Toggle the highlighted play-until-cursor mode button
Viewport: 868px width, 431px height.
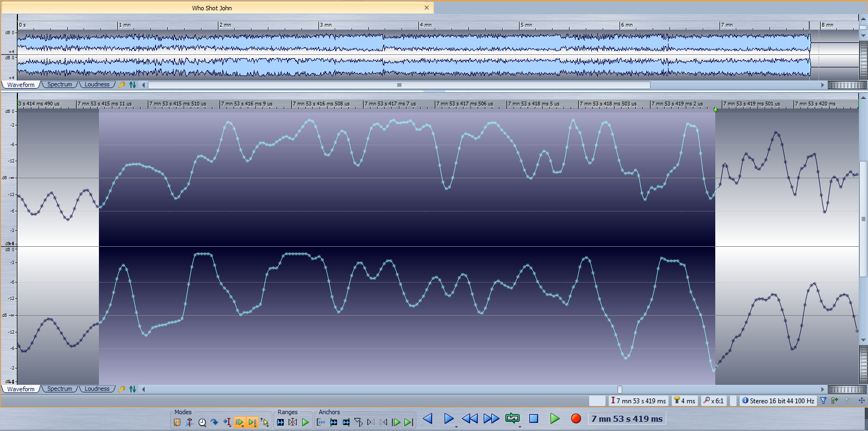click(x=252, y=422)
